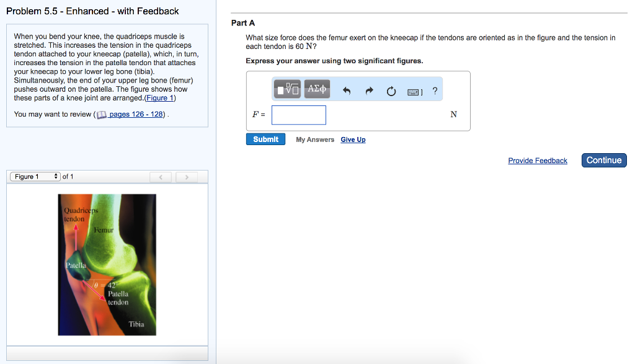Open the Greek symbols ΑΣΦ palette
Viewport: 635px width, 364px height.
click(317, 89)
